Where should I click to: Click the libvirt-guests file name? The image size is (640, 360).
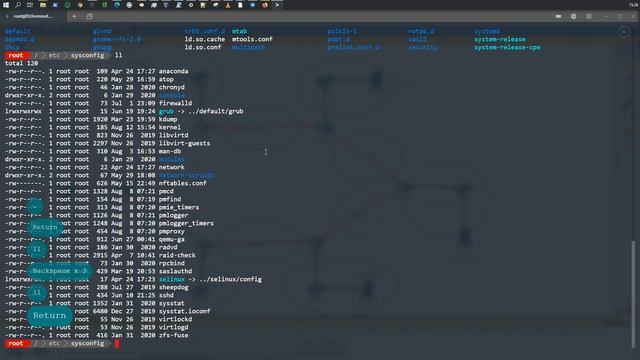coord(184,143)
